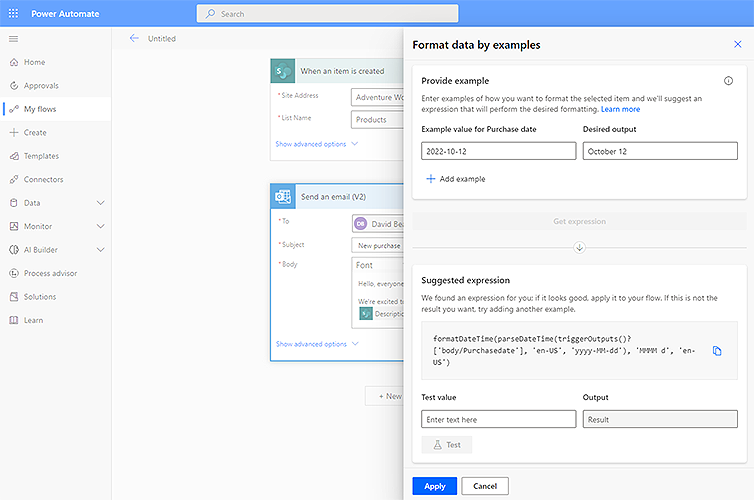
Task: Open Create in the sidebar
Action: [55, 133]
